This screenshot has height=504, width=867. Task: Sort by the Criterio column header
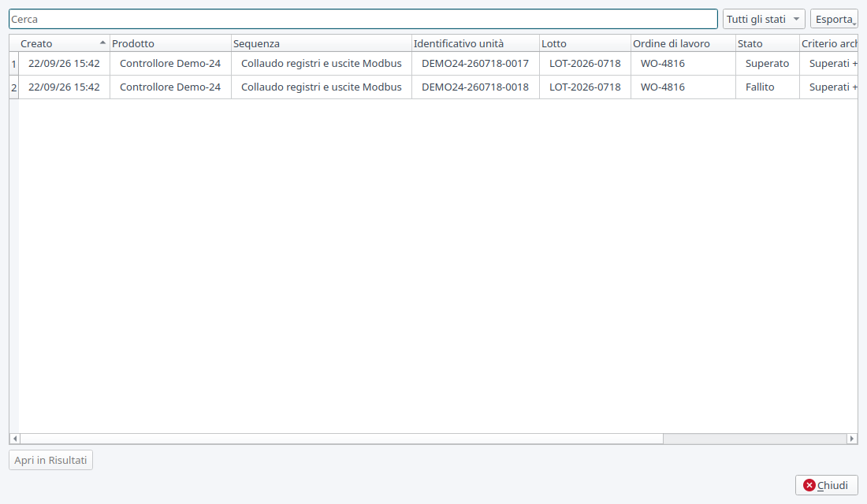pyautogui.click(x=829, y=43)
